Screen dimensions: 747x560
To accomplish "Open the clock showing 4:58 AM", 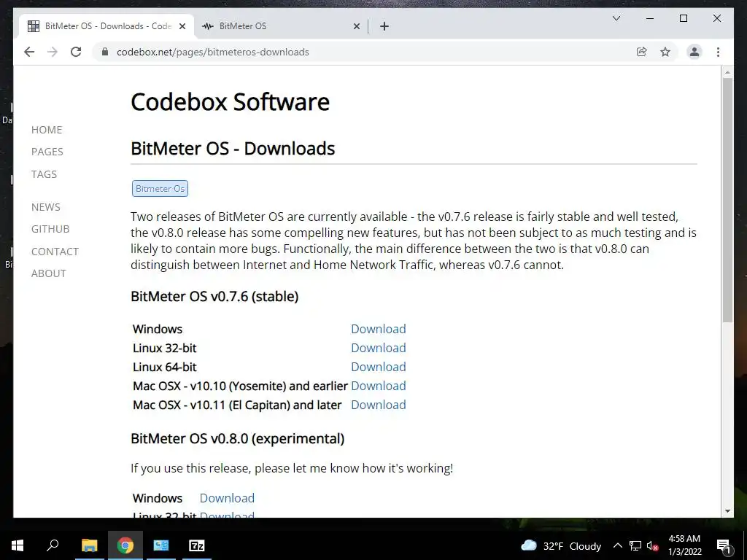I will pyautogui.click(x=684, y=545).
